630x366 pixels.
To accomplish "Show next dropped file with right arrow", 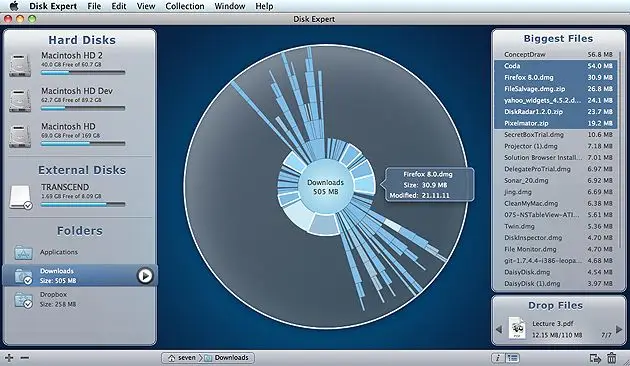I will pyautogui.click(x=619, y=329).
